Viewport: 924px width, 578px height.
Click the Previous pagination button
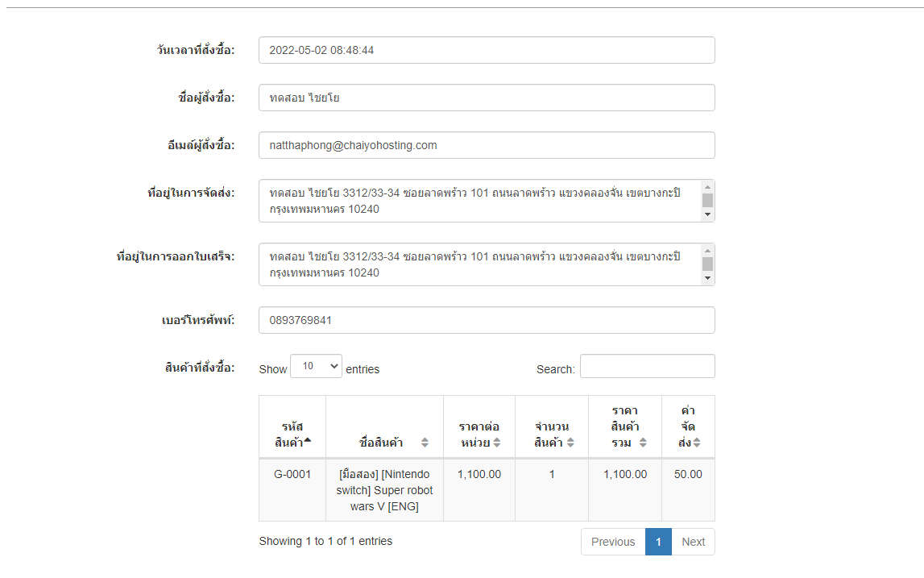click(x=613, y=542)
